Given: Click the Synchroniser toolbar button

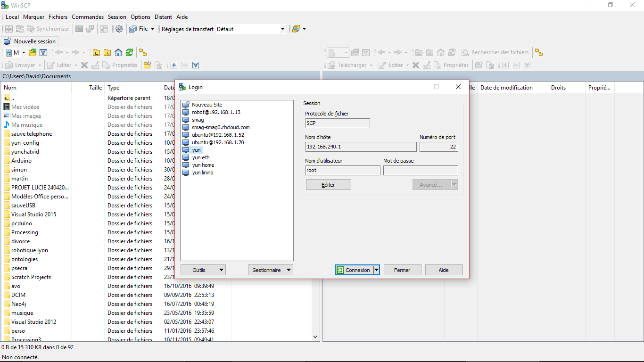Looking at the screenshot, I should 48,29.
